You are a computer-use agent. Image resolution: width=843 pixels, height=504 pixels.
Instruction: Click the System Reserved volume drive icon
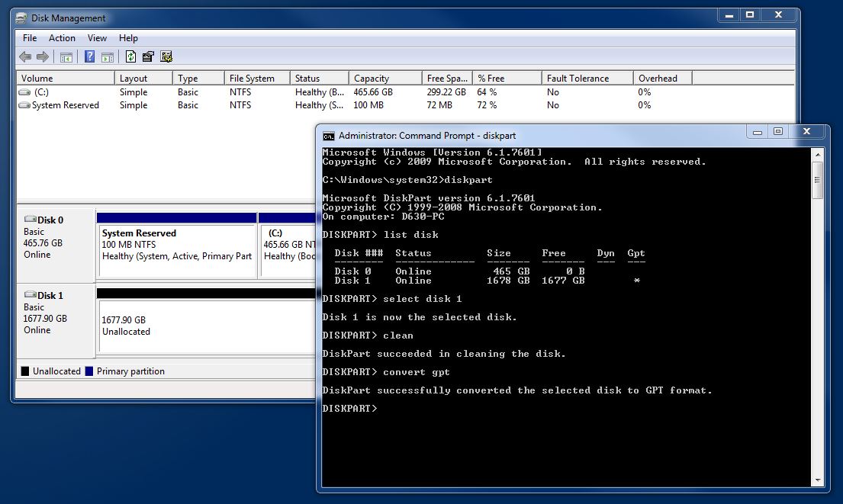coord(24,105)
